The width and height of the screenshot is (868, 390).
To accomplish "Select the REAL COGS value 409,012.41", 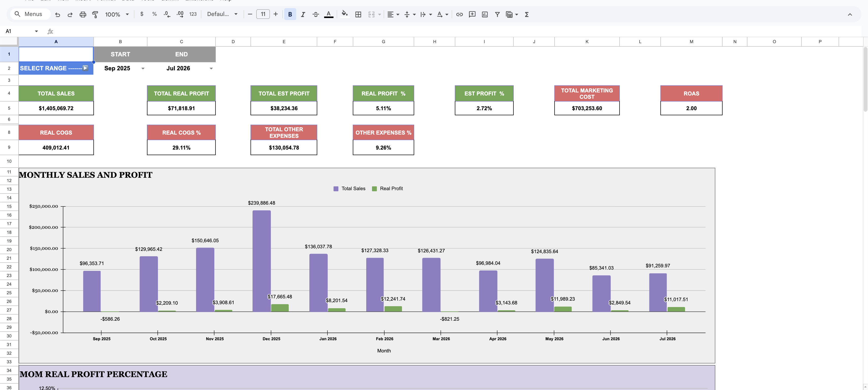I will tap(56, 148).
